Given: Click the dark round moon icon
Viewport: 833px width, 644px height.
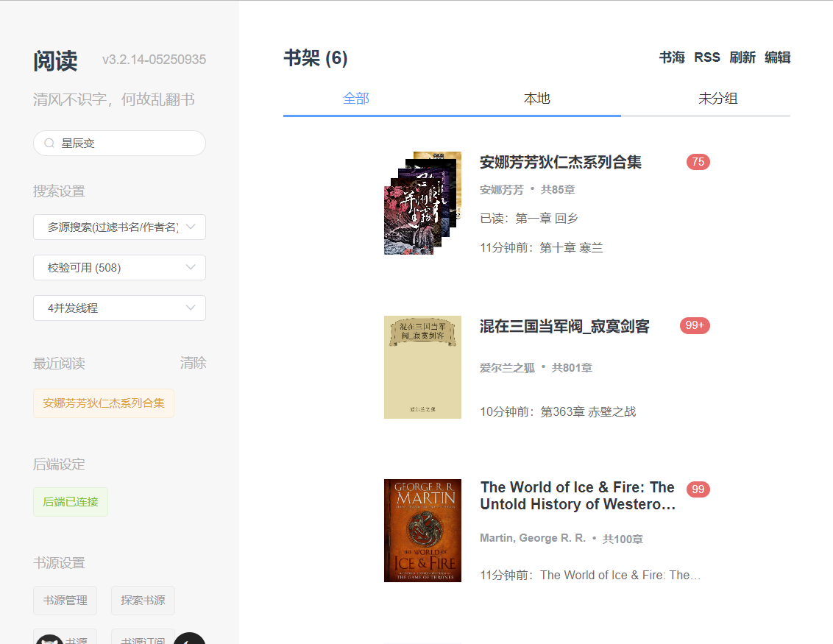Looking at the screenshot, I should point(189,639).
